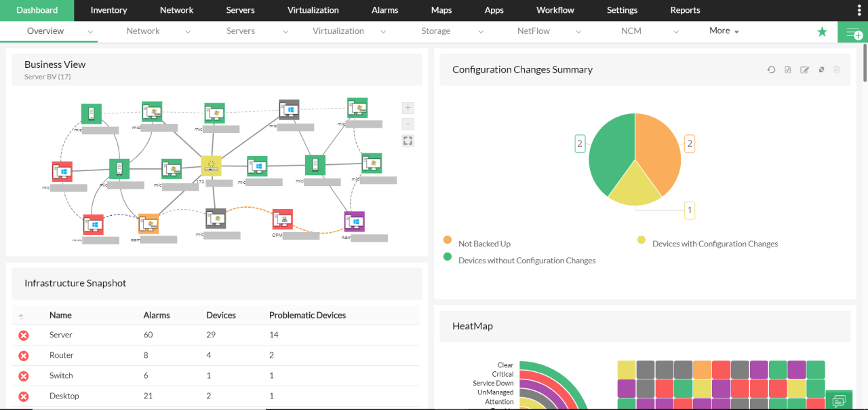
Task: Open the green add-widget menu icon
Action: click(x=853, y=31)
